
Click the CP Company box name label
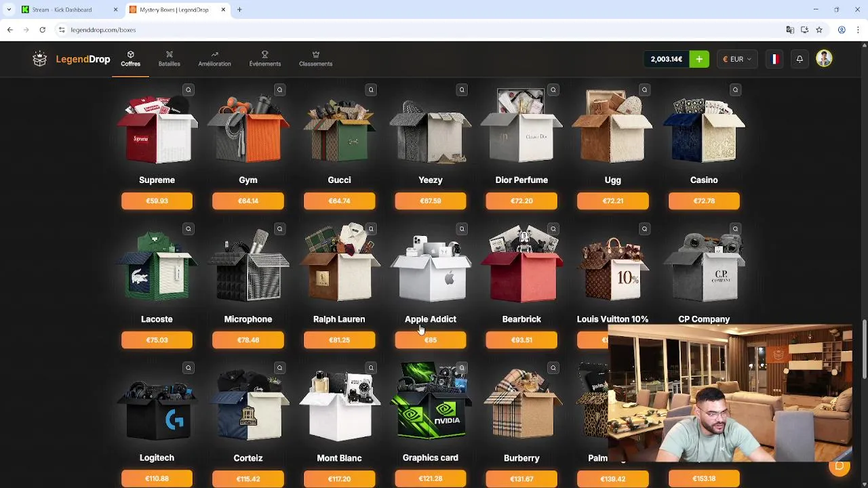click(x=704, y=319)
